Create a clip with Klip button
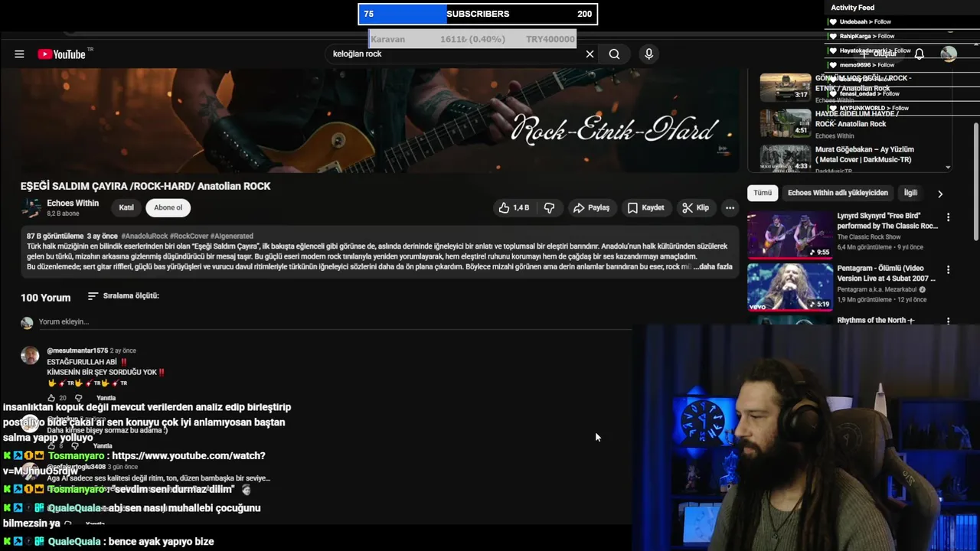 tap(696, 207)
